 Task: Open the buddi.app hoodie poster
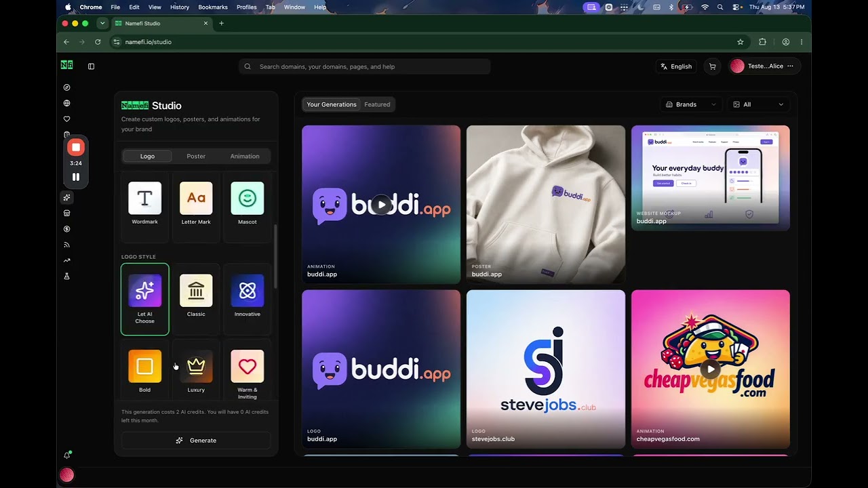[x=546, y=205]
